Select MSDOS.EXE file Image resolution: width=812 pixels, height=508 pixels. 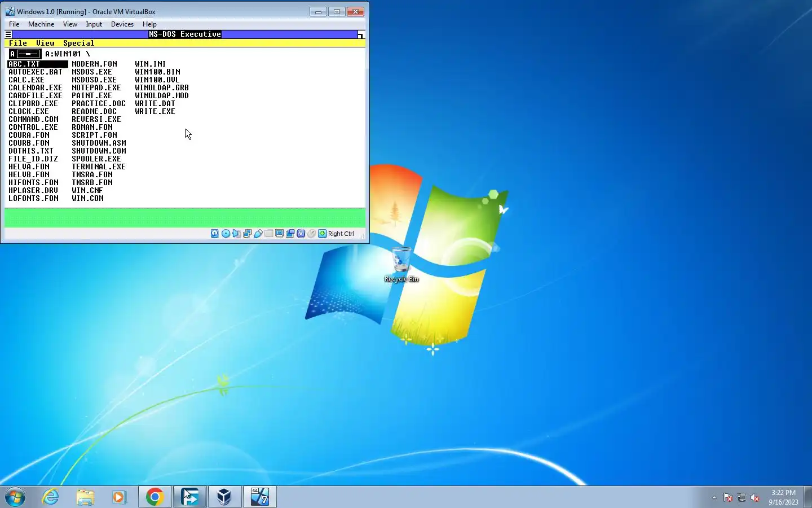pyautogui.click(x=92, y=72)
